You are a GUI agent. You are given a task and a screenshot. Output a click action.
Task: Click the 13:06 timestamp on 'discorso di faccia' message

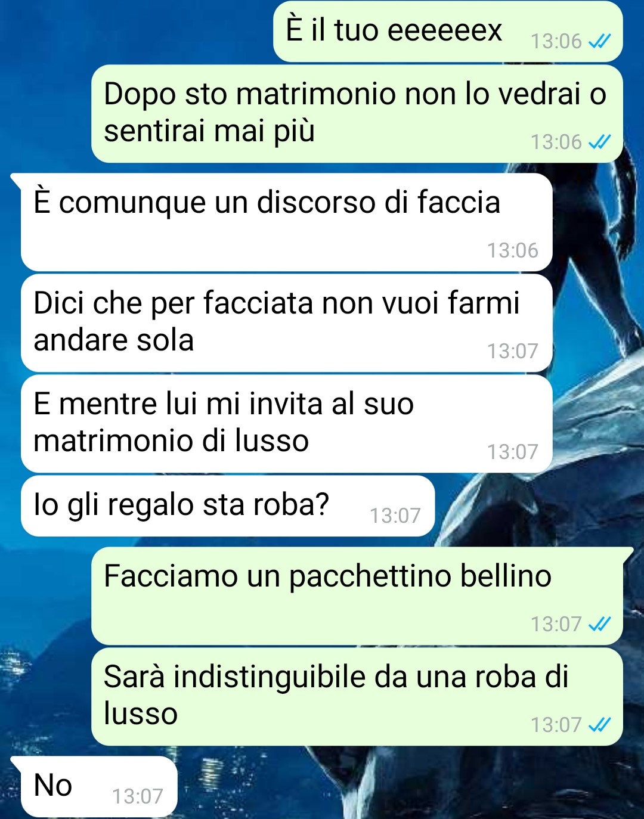point(512,250)
